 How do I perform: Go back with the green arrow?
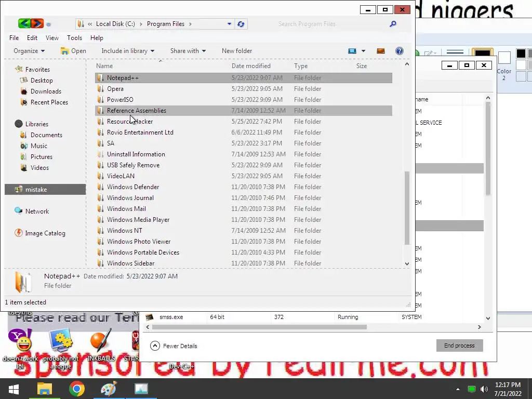point(24,23)
